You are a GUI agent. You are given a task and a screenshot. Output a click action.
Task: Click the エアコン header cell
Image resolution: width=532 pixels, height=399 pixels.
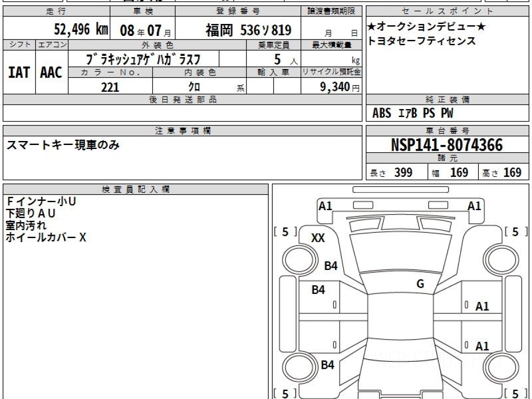[52, 45]
